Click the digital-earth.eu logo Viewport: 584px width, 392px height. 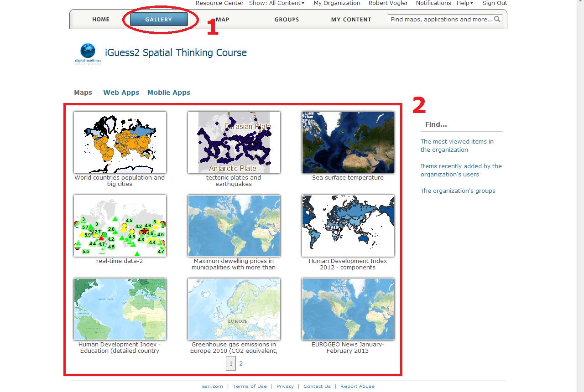point(88,54)
